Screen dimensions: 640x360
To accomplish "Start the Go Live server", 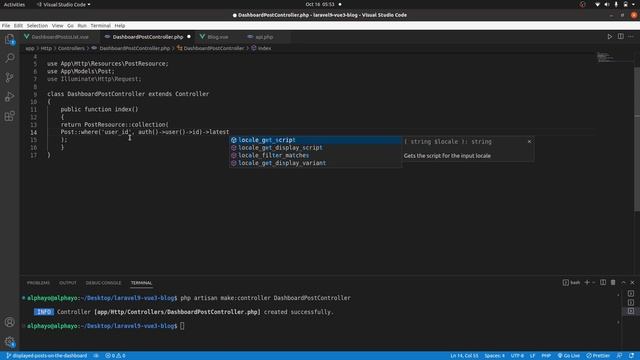I will click(x=569, y=356).
